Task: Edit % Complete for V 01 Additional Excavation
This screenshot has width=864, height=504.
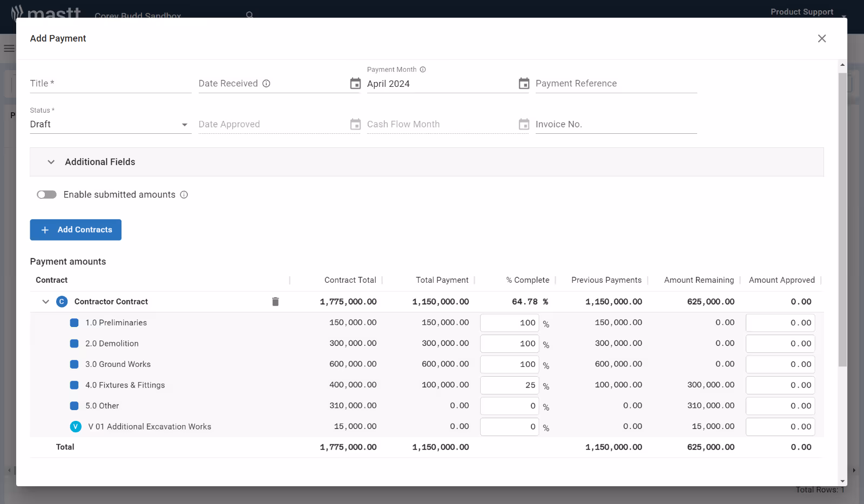Action: [509, 427]
